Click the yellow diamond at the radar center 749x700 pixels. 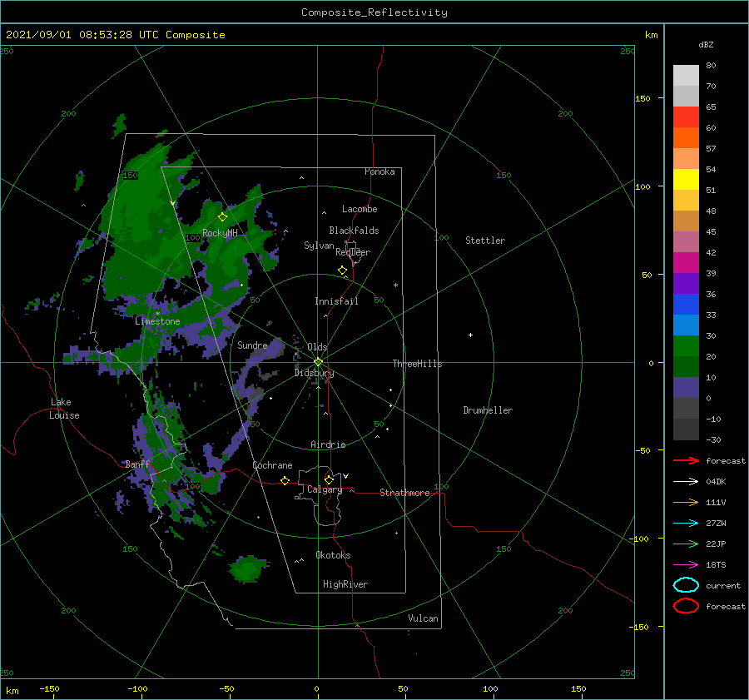tap(318, 362)
